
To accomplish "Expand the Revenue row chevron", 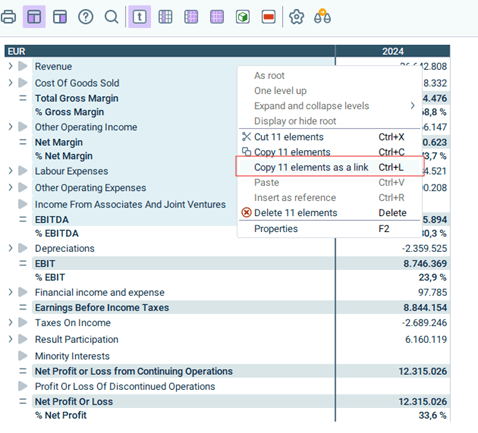I will [10, 66].
